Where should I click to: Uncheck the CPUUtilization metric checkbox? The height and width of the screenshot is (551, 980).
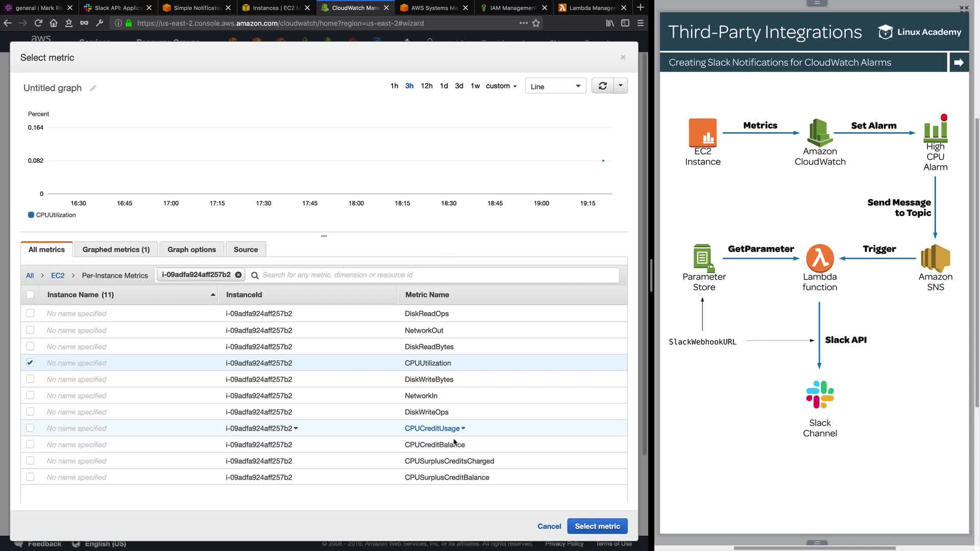click(x=30, y=363)
